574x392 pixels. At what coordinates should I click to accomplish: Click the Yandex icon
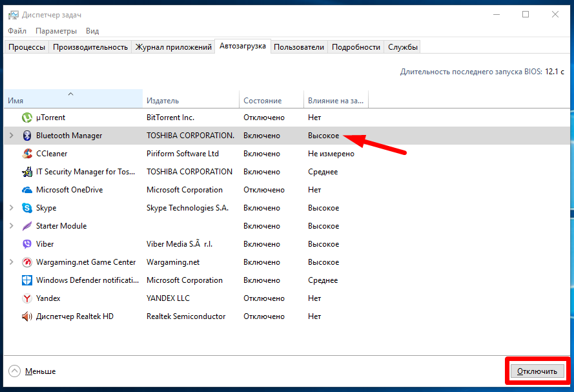[27, 298]
